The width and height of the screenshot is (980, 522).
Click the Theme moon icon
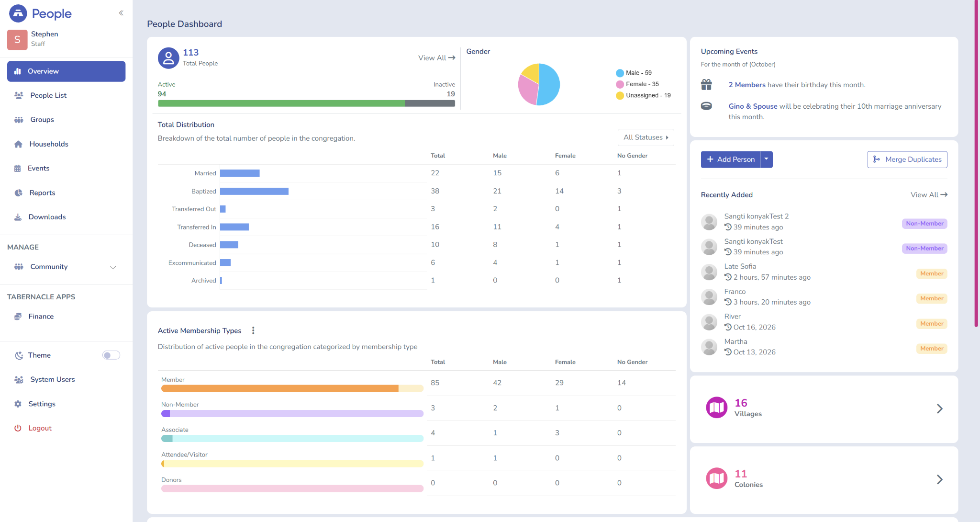(x=19, y=355)
